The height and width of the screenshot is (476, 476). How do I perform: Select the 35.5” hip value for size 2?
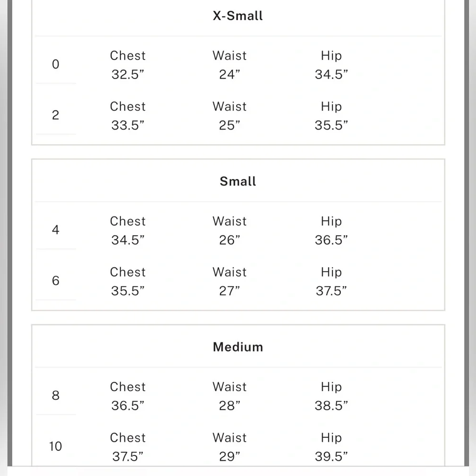click(331, 126)
